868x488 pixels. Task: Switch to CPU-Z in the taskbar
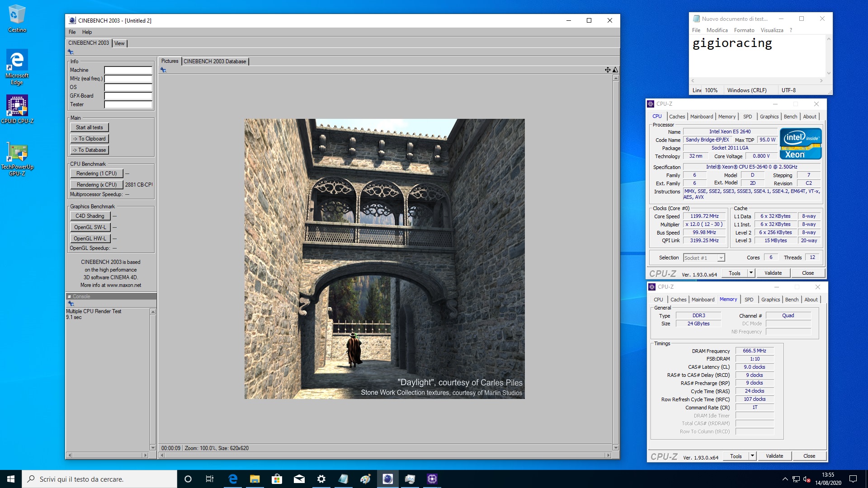[x=432, y=479]
